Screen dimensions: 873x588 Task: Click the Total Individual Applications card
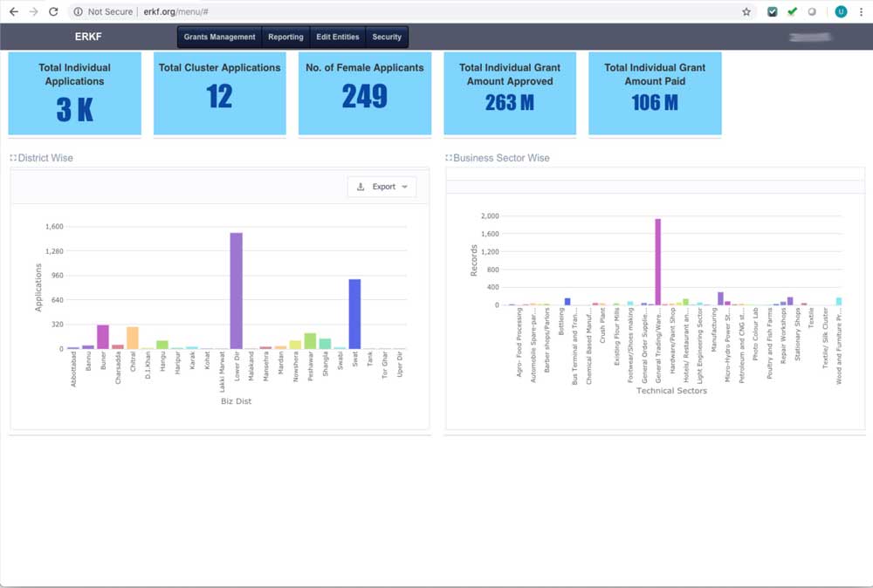(x=74, y=92)
